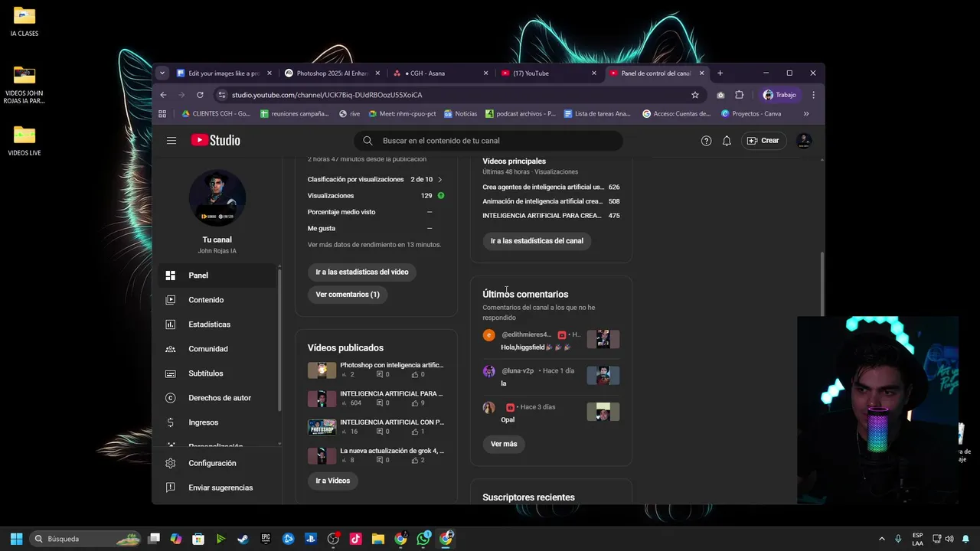
Task: Switch to Photoshop 2025: AI Enhance tab
Action: (332, 73)
